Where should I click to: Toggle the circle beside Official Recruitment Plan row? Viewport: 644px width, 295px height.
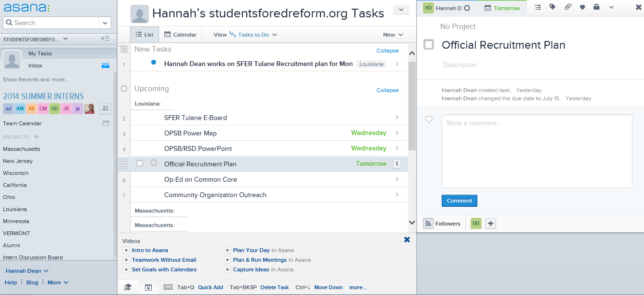[154, 163]
